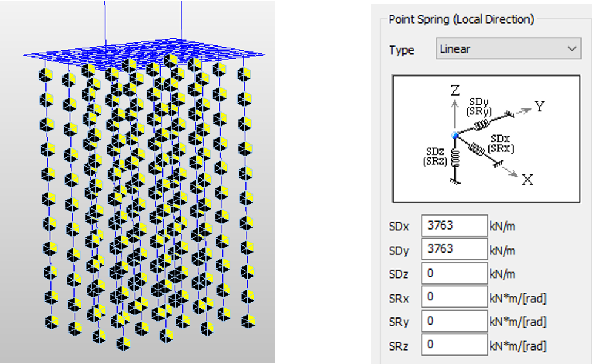Select the SRy rotational stiffness field
This screenshot has width=592, height=364.
point(454,321)
